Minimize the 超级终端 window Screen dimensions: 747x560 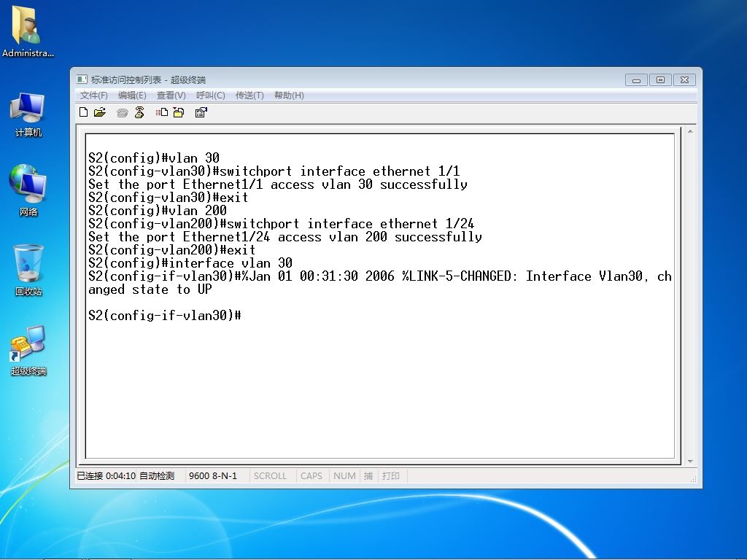tap(636, 80)
